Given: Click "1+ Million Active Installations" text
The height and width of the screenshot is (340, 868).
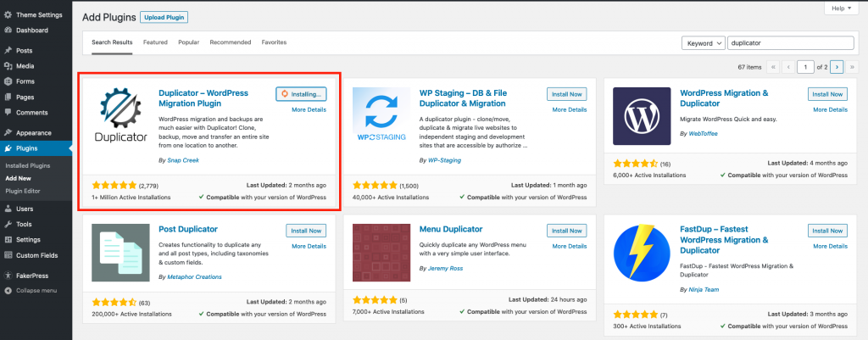Looking at the screenshot, I should [x=131, y=198].
